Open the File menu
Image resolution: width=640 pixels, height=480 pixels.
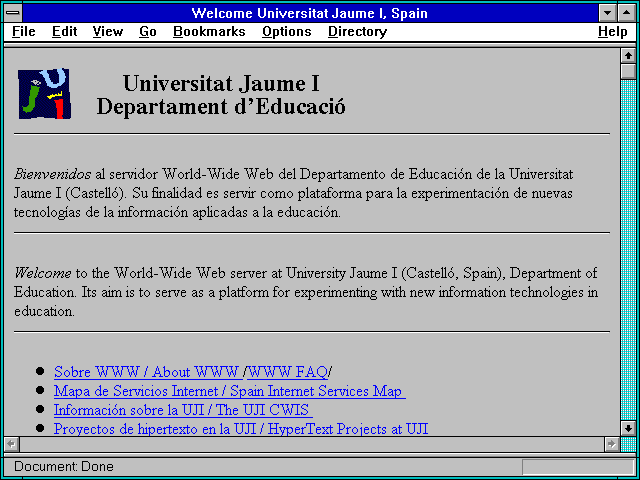(x=24, y=32)
